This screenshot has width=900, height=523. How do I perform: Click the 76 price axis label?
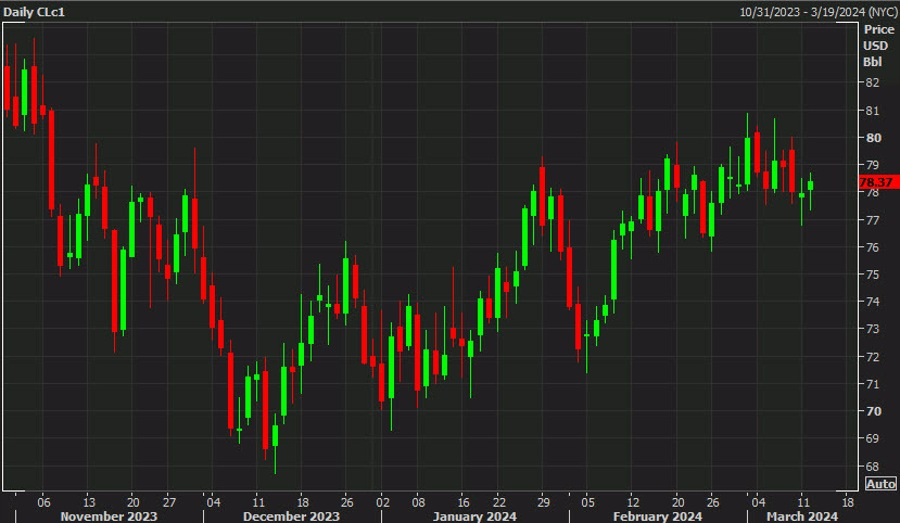click(x=872, y=247)
